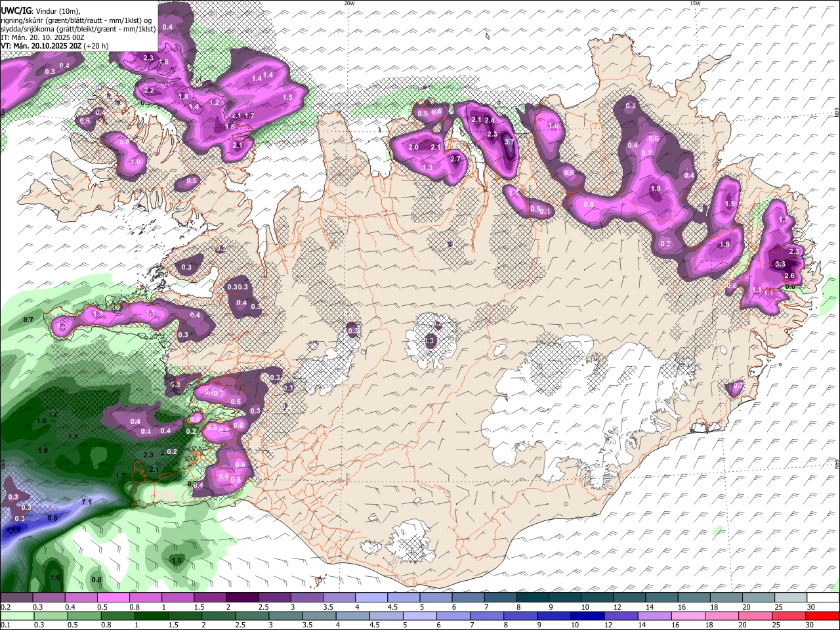Click the 12–14 purple rain legend swatch
The width and height of the screenshot is (840, 630).
621,616
